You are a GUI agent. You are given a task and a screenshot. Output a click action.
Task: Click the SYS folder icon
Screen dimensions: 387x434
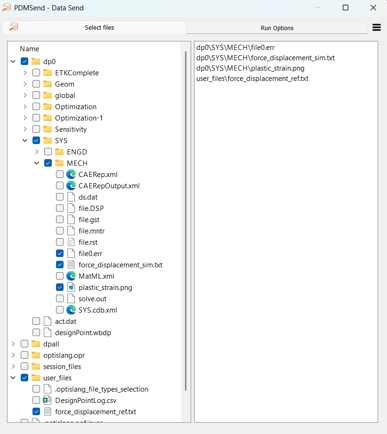point(48,141)
